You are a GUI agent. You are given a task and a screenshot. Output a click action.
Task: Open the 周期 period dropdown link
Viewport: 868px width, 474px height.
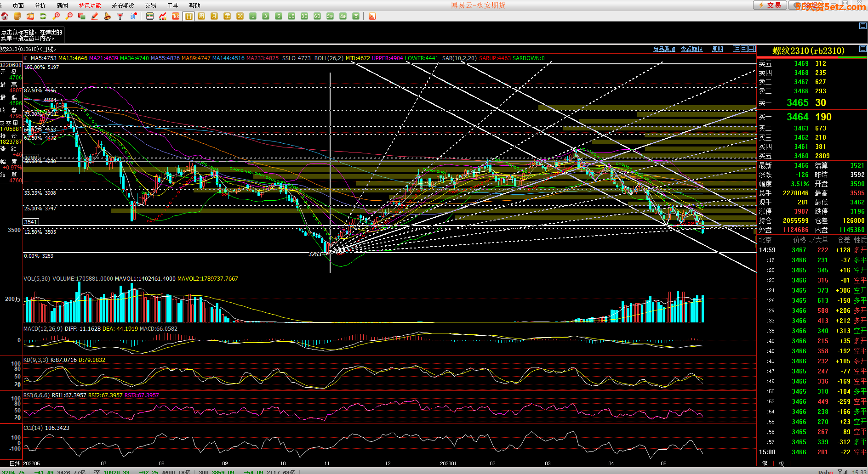pyautogui.click(x=717, y=49)
